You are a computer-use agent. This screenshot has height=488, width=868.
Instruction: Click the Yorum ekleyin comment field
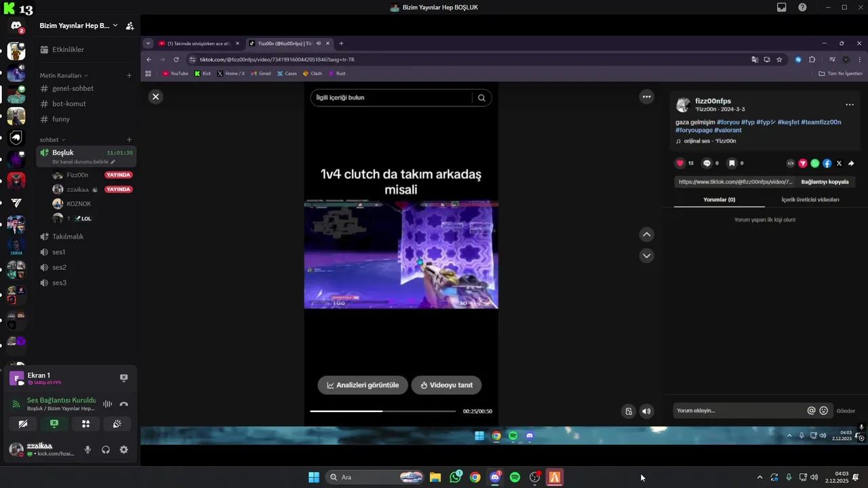[739, 411]
